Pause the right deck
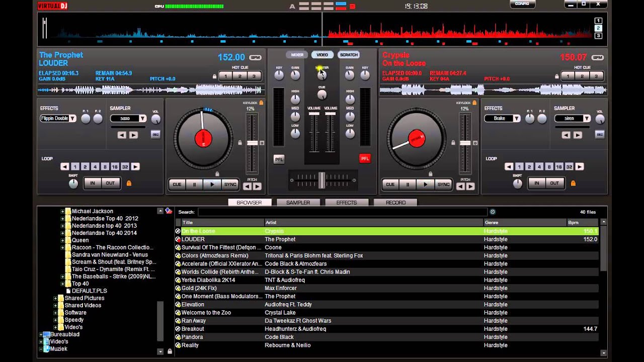 point(408,185)
